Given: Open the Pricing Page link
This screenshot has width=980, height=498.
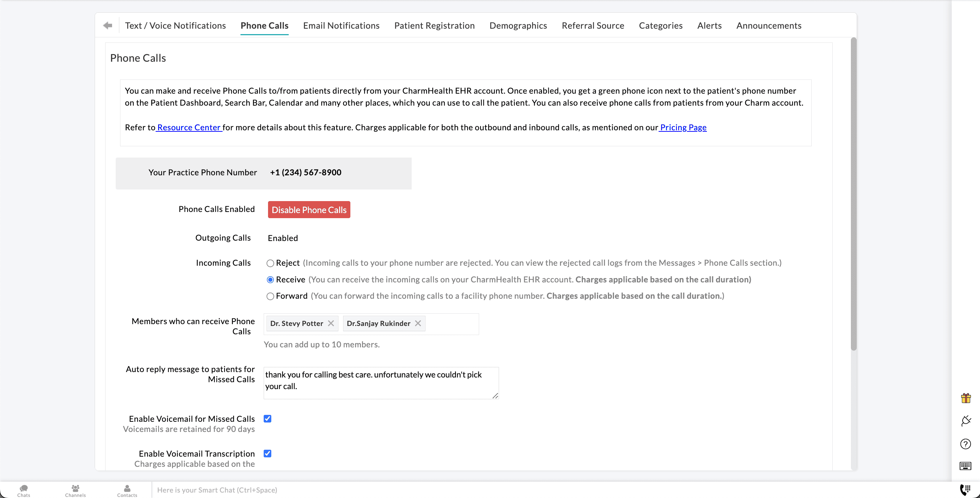Looking at the screenshot, I should click(683, 127).
